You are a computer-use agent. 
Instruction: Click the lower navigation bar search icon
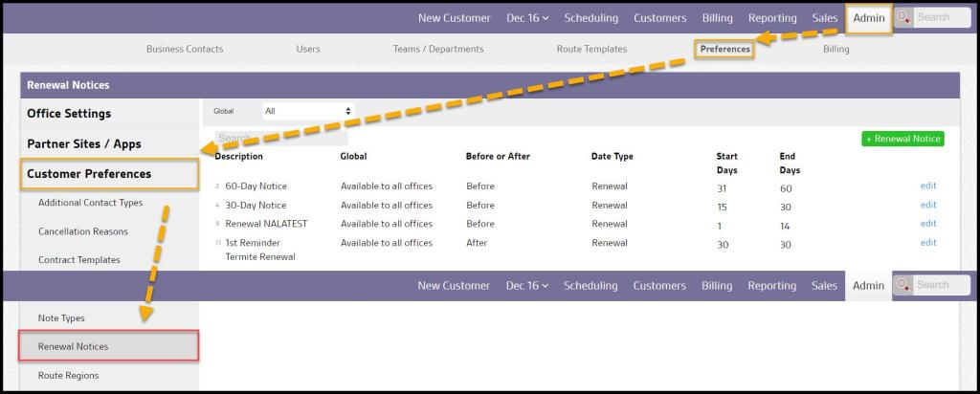coord(903,285)
